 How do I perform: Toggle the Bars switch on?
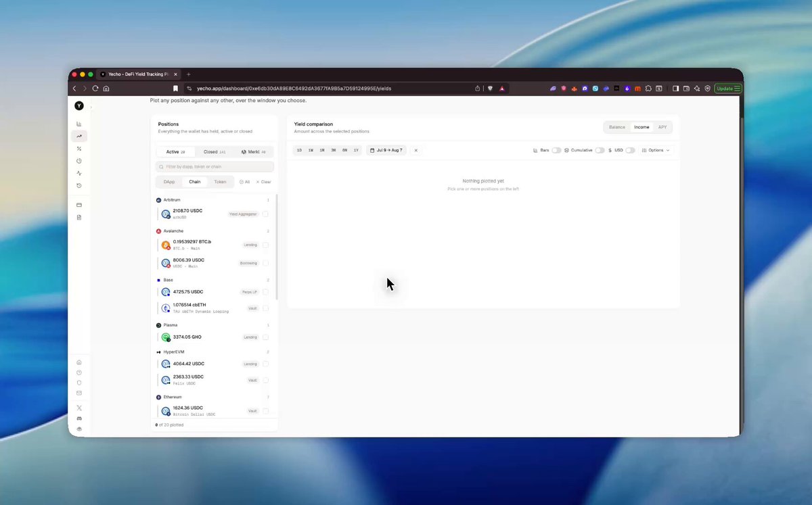pyautogui.click(x=556, y=150)
